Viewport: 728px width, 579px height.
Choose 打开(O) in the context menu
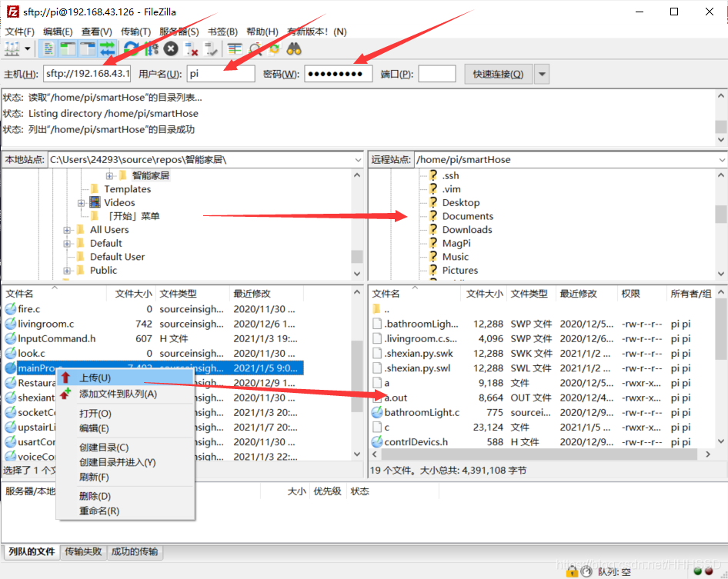pyautogui.click(x=125, y=414)
